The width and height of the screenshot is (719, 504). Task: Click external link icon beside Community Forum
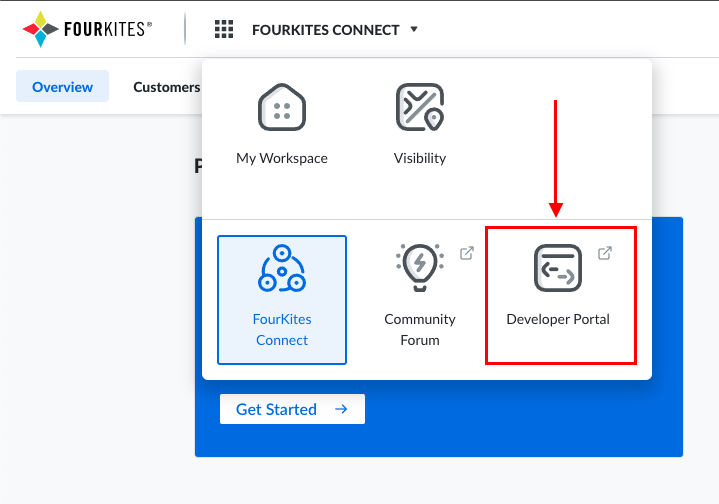point(467,253)
